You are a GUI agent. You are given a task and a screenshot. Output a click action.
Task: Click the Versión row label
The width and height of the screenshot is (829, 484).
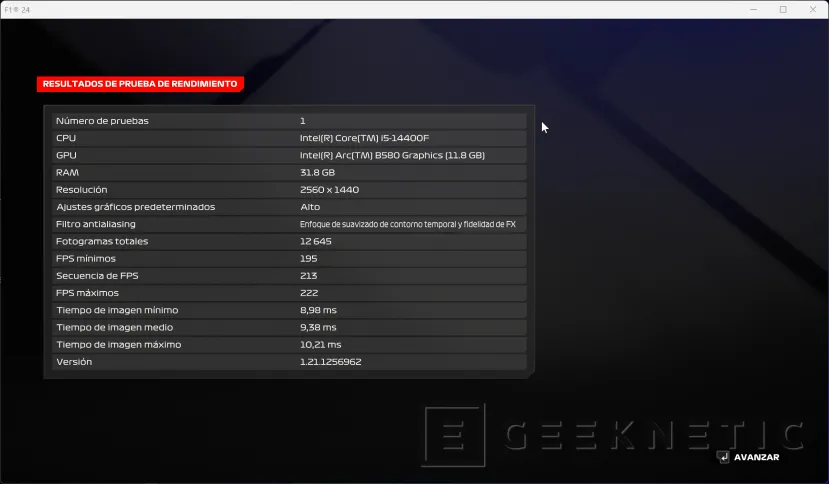(74, 362)
